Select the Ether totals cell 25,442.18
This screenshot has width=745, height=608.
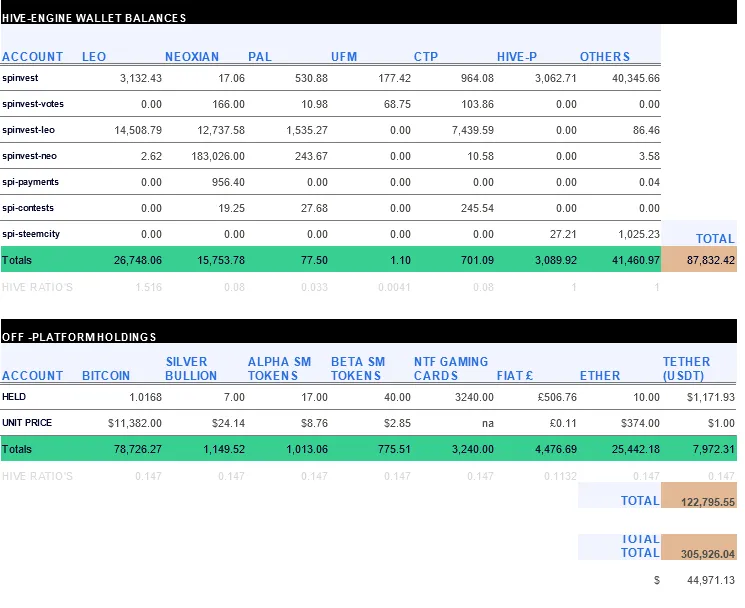[x=636, y=449]
